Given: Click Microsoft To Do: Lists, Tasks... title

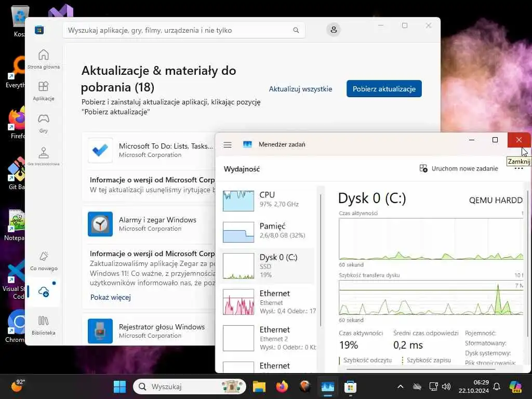Looking at the screenshot, I should pyautogui.click(x=166, y=146).
